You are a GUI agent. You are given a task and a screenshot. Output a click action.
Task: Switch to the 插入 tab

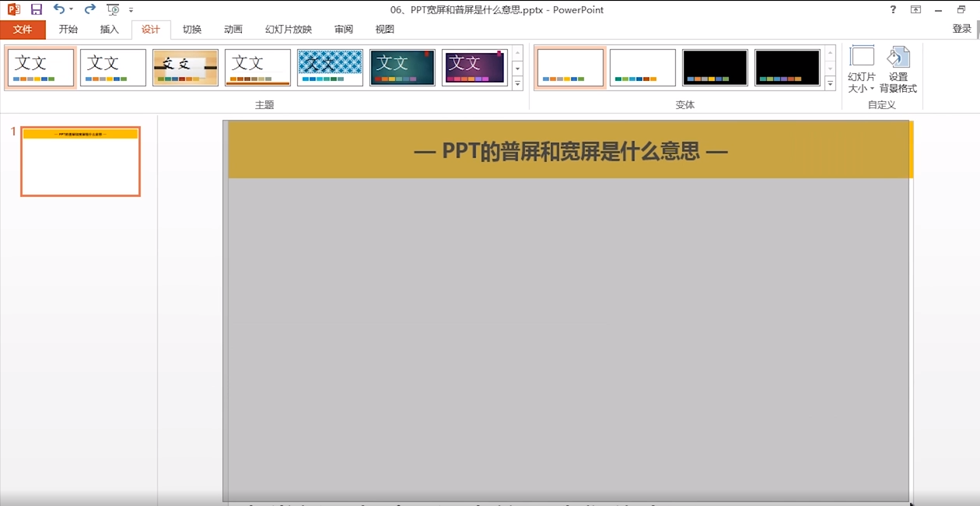[110, 30]
